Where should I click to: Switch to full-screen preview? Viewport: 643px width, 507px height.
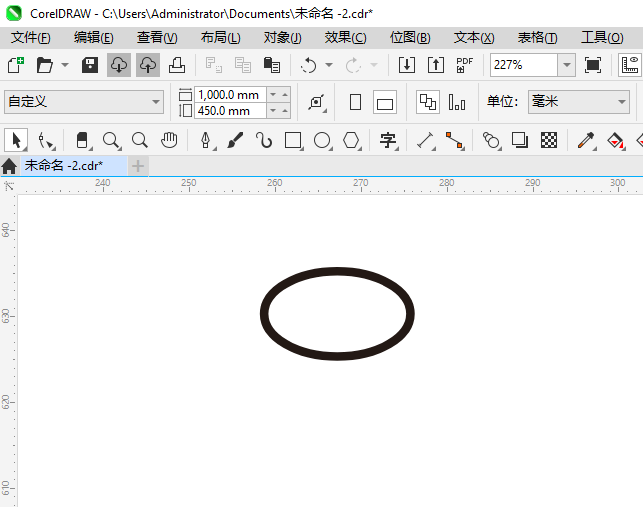click(x=593, y=65)
